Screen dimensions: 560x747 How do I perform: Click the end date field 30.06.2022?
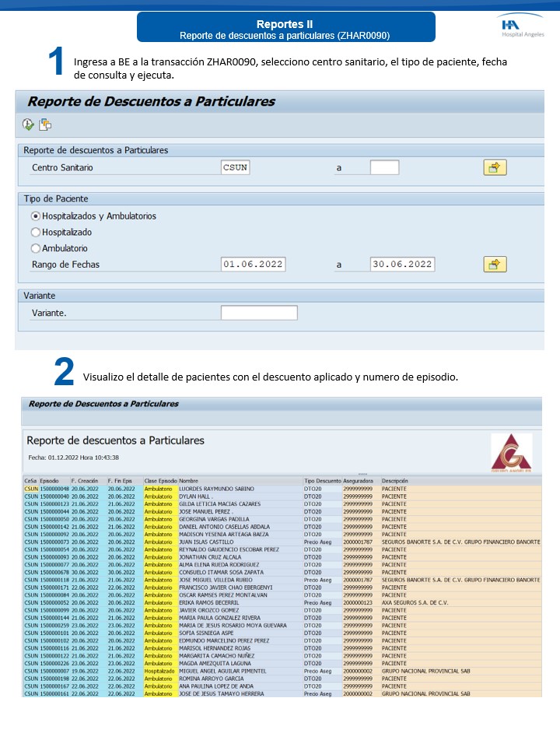402,264
